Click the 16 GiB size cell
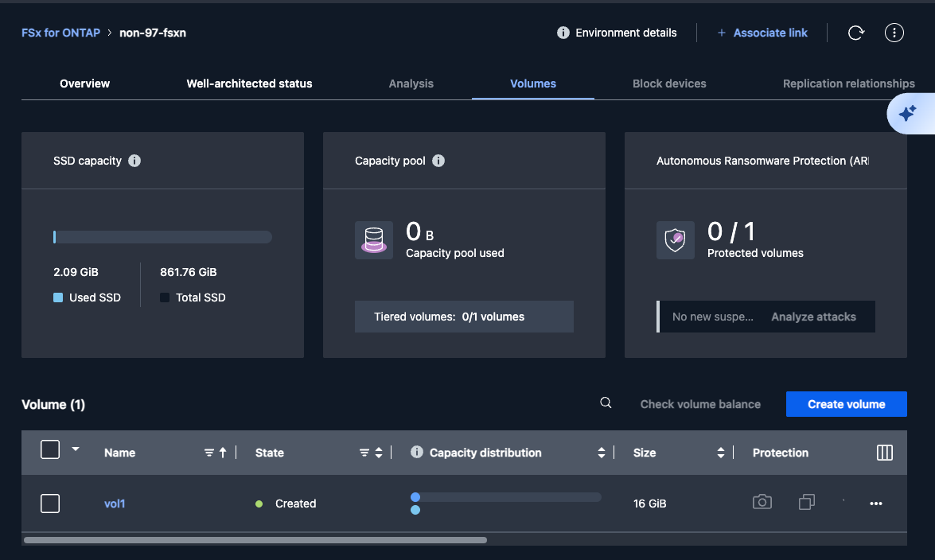The image size is (935, 560). [x=649, y=504]
